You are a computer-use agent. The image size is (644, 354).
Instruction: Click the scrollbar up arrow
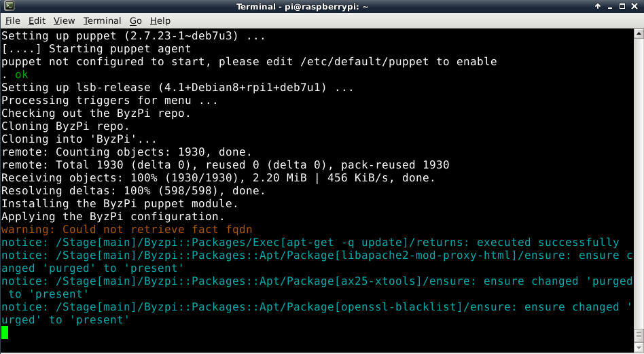coord(639,33)
